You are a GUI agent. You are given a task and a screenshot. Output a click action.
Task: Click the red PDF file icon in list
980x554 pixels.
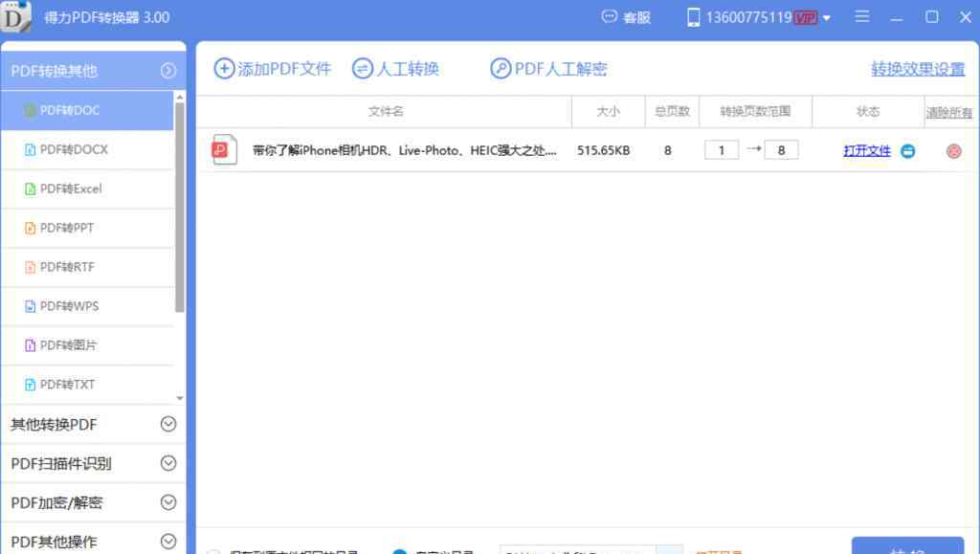tap(224, 150)
